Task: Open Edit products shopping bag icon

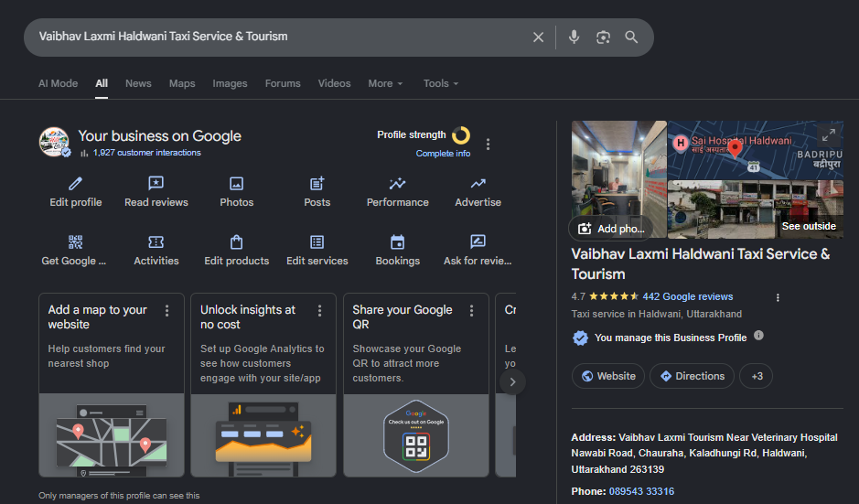Action: pyautogui.click(x=237, y=241)
